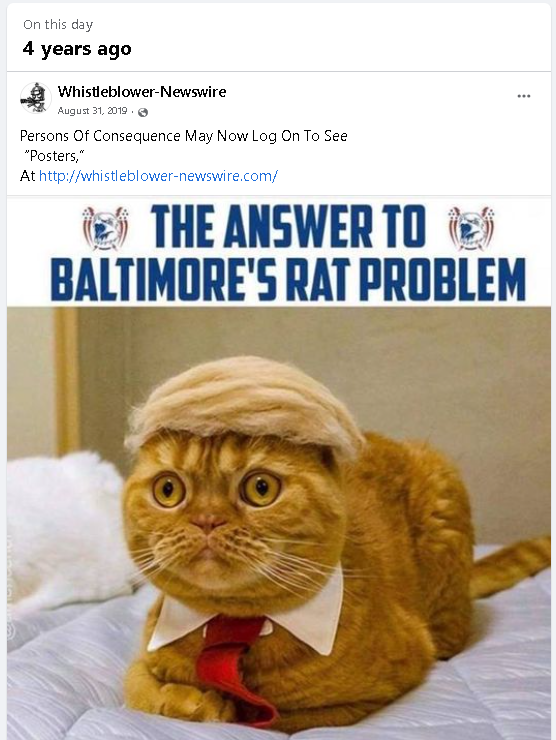Open the three-dot post options menu
The height and width of the screenshot is (740, 556).
(523, 96)
